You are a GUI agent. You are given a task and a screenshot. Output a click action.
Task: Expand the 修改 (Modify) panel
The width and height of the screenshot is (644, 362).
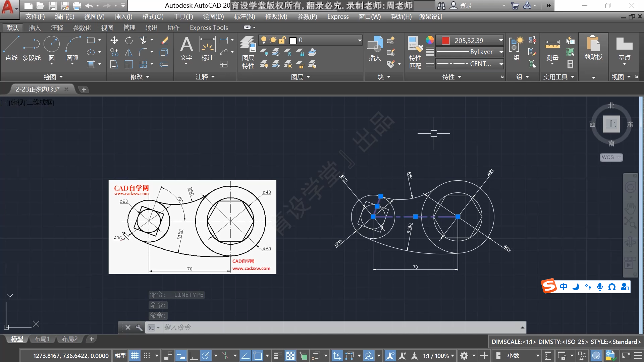[x=140, y=77]
